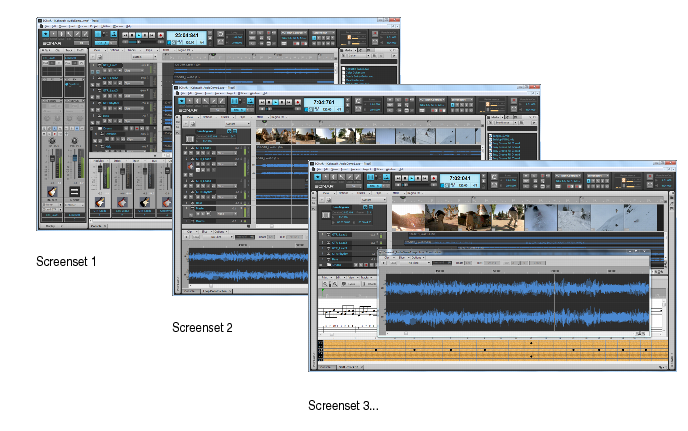Select the Erase tool in Screenset 3 window
688x431 pixels.
pos(358,177)
